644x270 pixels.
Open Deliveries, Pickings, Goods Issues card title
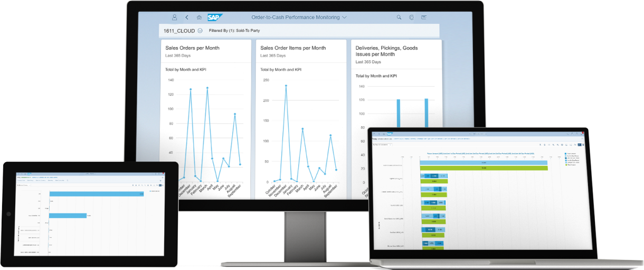pyautogui.click(x=386, y=51)
